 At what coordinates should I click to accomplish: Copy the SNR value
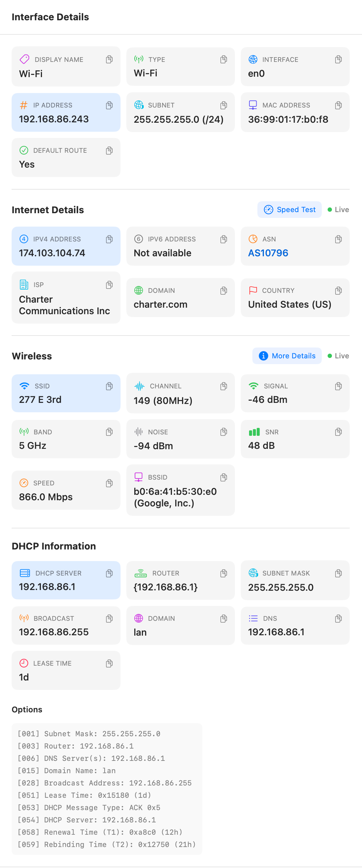pos(338,432)
